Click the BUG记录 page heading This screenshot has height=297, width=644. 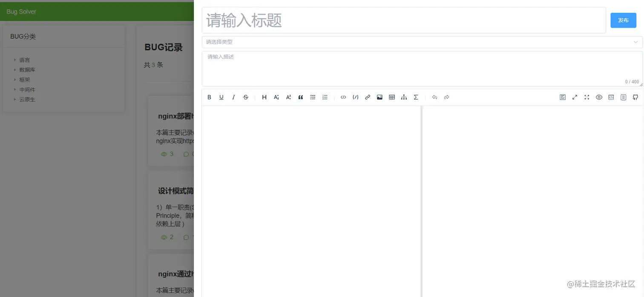pyautogui.click(x=164, y=47)
